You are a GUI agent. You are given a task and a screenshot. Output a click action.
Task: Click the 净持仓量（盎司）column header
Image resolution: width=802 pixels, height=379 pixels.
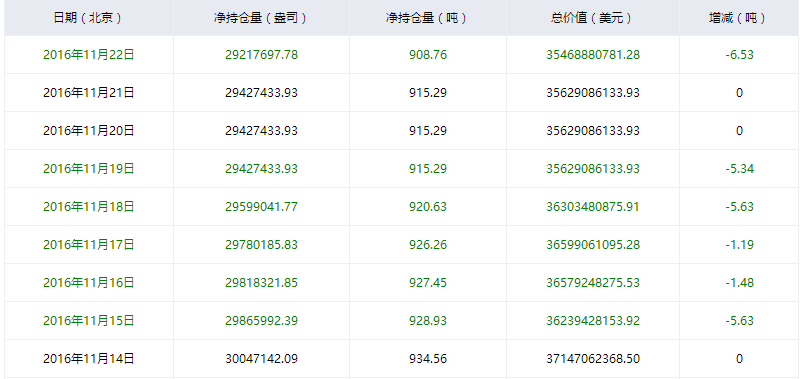click(x=261, y=18)
